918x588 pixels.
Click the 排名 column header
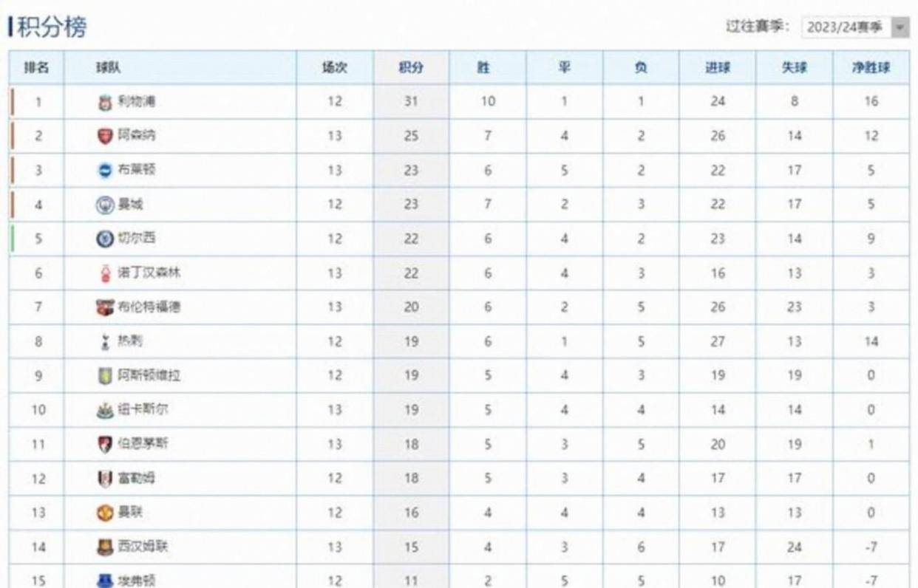pyautogui.click(x=37, y=68)
